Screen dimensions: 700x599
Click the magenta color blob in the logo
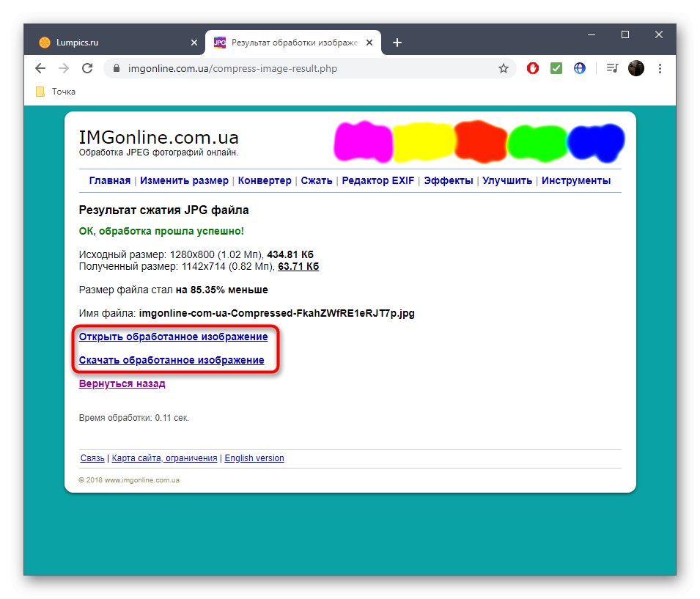362,141
